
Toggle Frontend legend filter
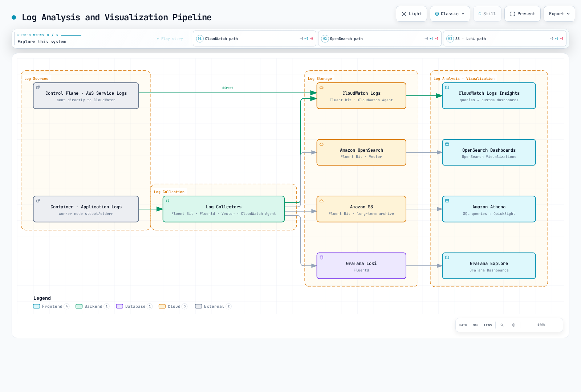[x=51, y=306]
